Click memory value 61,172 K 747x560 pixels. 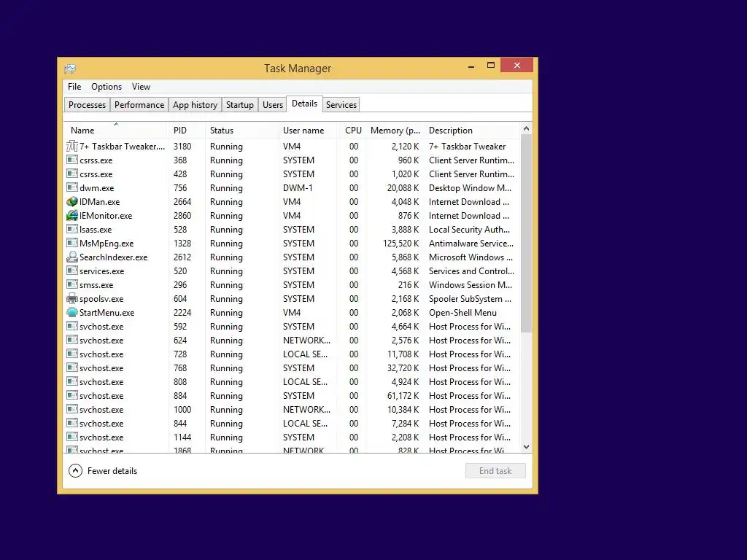point(403,396)
